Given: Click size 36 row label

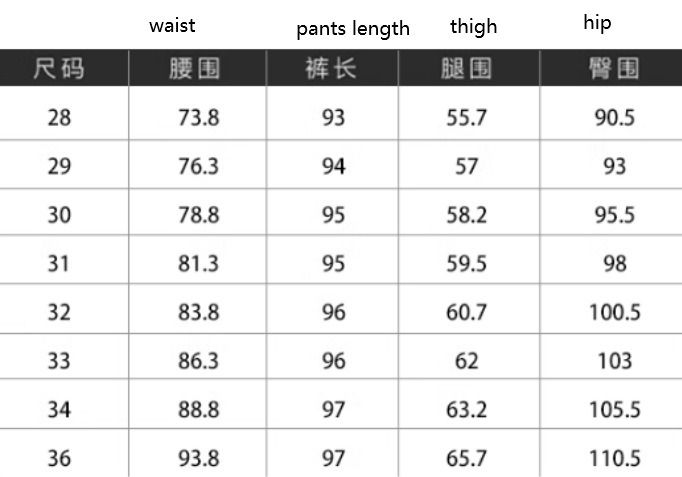Looking at the screenshot, I should point(59,459).
